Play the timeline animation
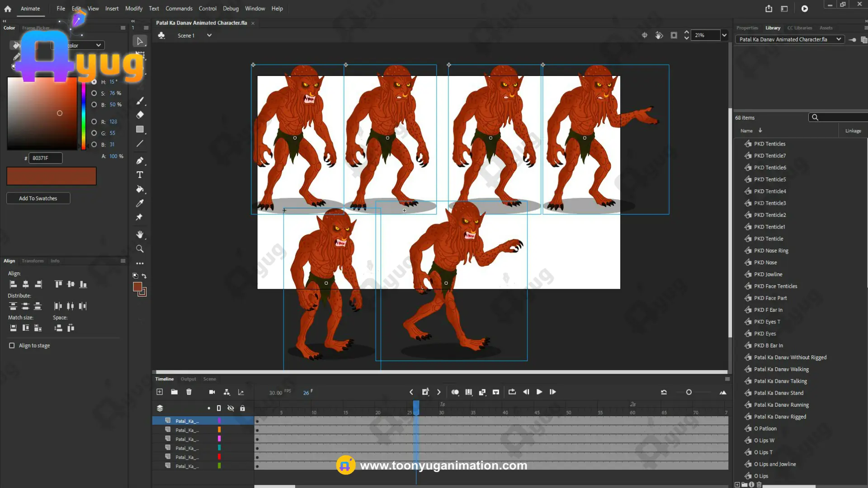Image resolution: width=868 pixels, height=488 pixels. coord(539,392)
